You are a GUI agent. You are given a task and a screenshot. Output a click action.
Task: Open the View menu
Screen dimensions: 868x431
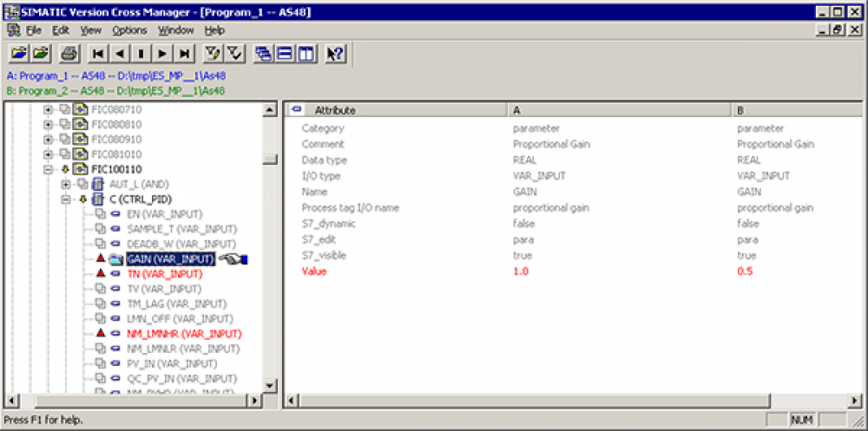tap(91, 29)
